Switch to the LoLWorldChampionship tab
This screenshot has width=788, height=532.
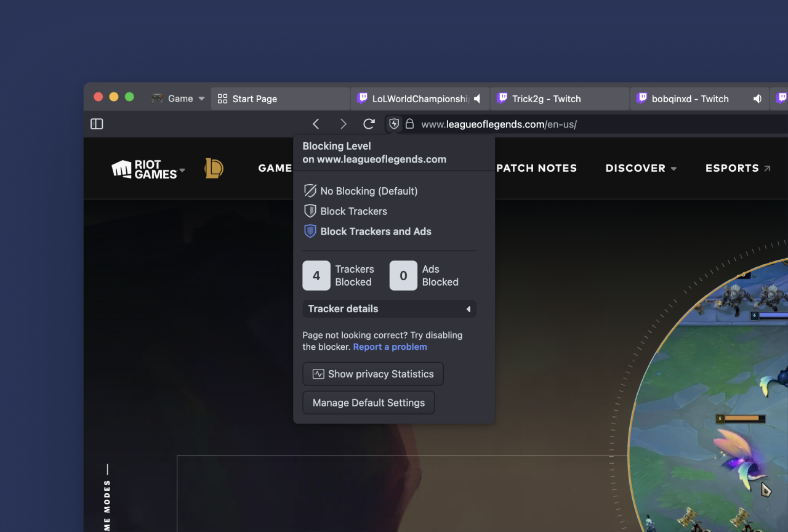click(x=420, y=99)
